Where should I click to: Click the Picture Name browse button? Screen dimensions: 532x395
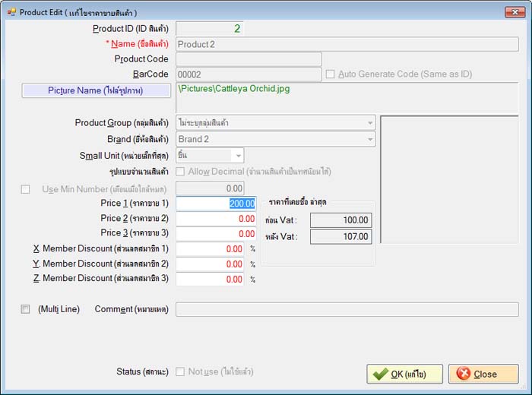coord(96,90)
